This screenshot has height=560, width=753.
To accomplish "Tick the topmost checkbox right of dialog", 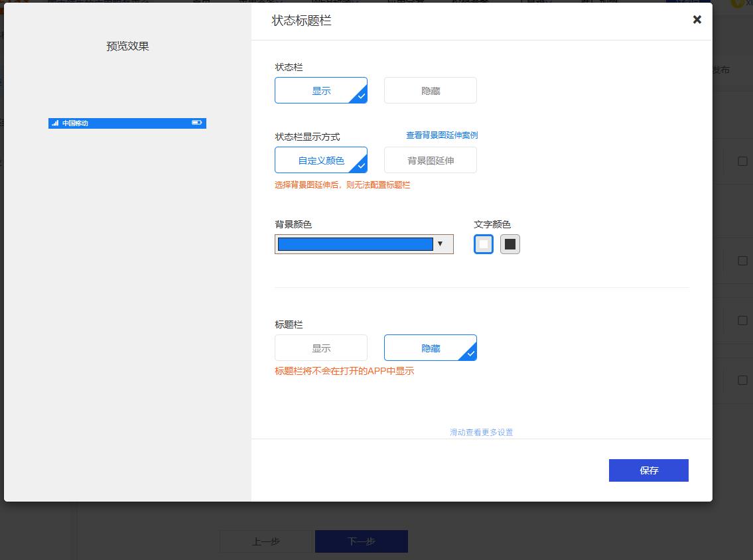I will coord(742,161).
